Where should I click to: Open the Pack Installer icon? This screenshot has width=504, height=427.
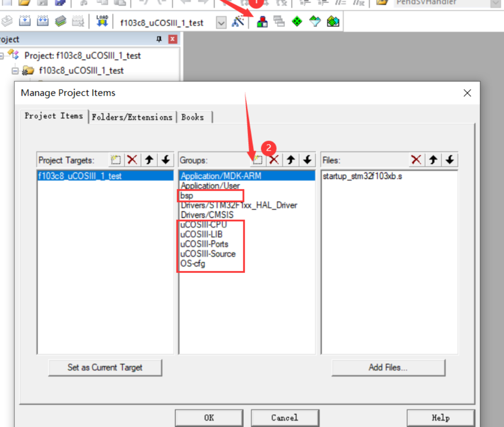333,21
